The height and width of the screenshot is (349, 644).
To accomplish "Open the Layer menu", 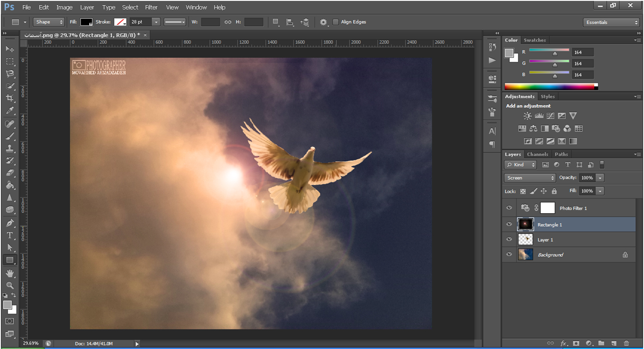I will coord(87,7).
